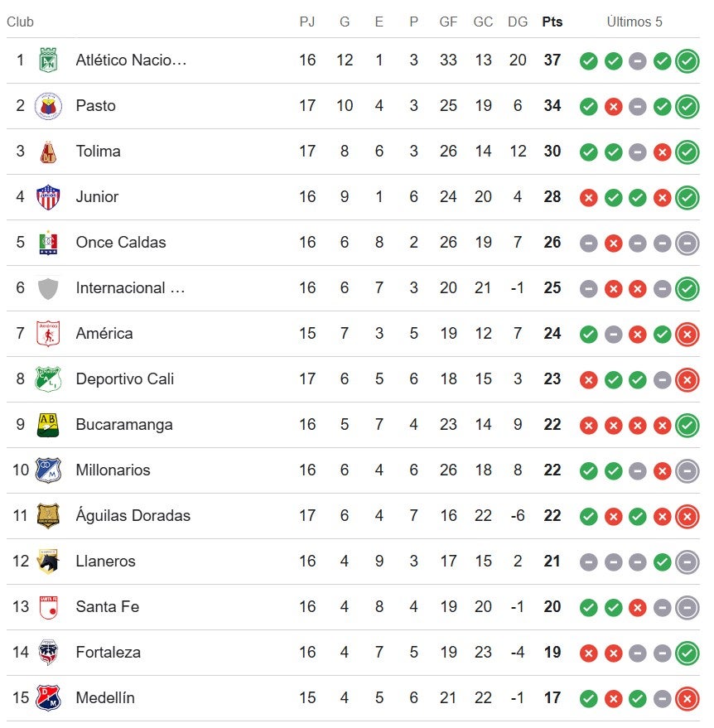Click the América club logo
Image resolution: width=714 pixels, height=728 pixels.
48,334
